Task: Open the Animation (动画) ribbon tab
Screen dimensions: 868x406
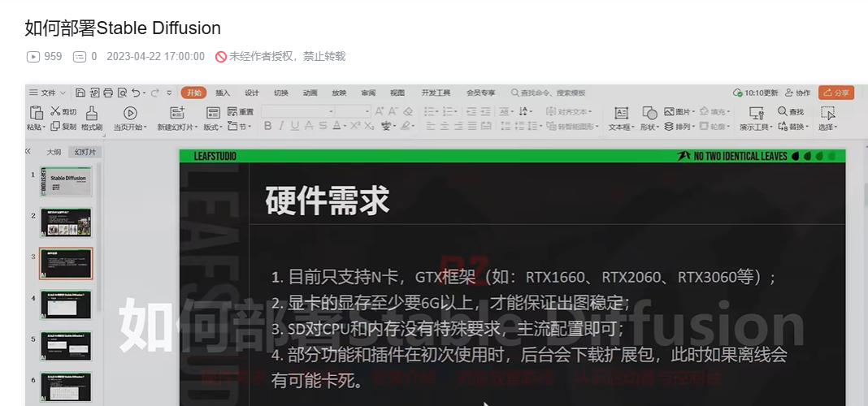Action: point(310,93)
